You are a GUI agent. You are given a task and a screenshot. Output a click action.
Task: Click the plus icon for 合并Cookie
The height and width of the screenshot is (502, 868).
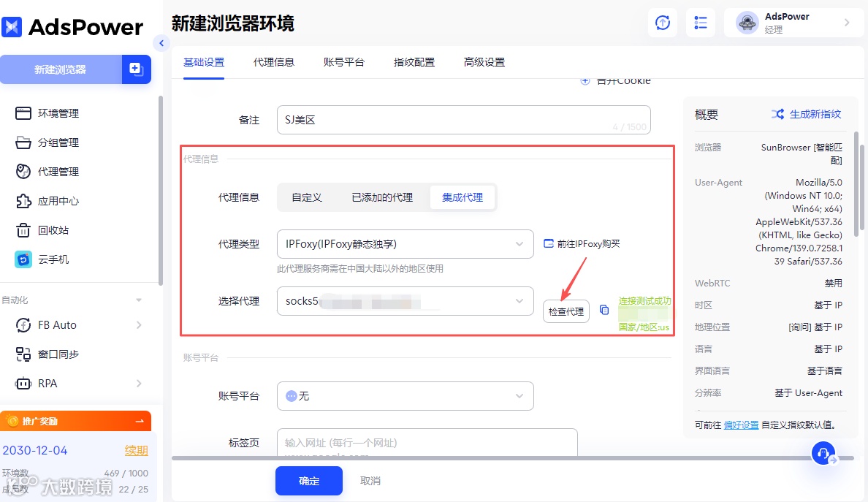tap(585, 81)
